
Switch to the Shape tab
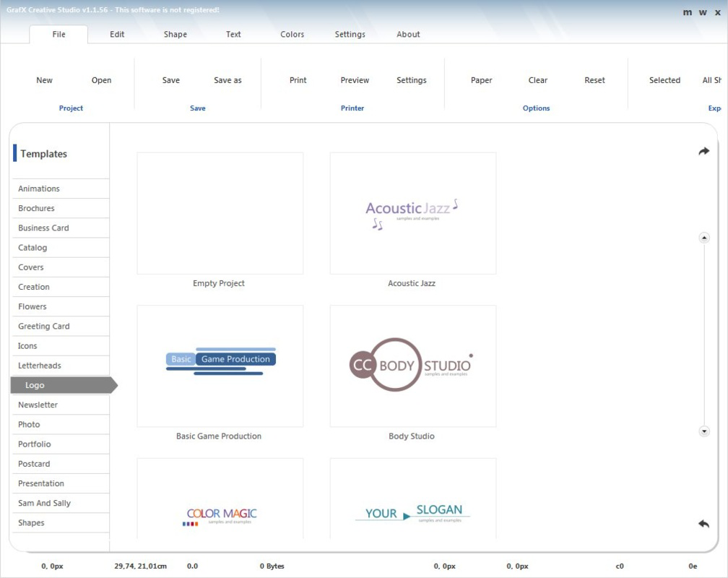pyautogui.click(x=175, y=35)
